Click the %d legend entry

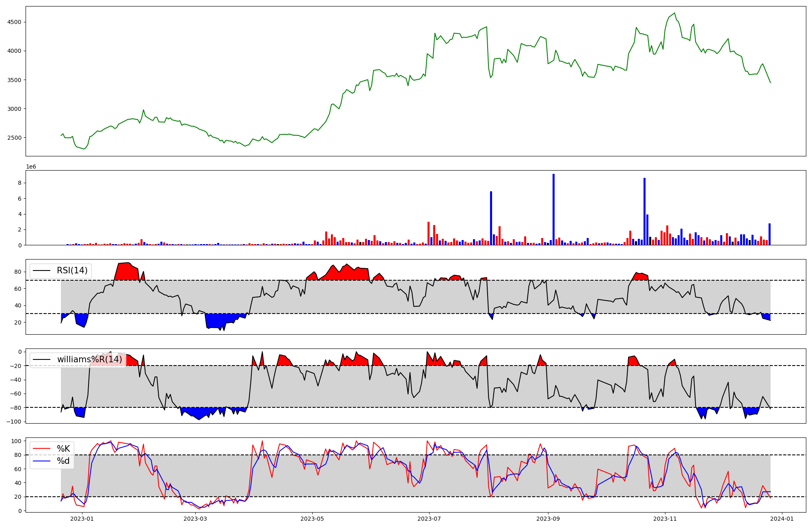point(63,461)
